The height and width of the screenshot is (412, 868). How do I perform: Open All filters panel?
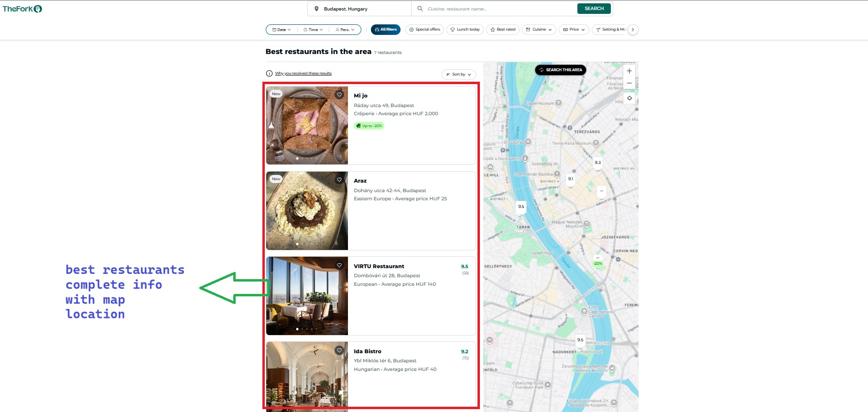click(x=386, y=30)
